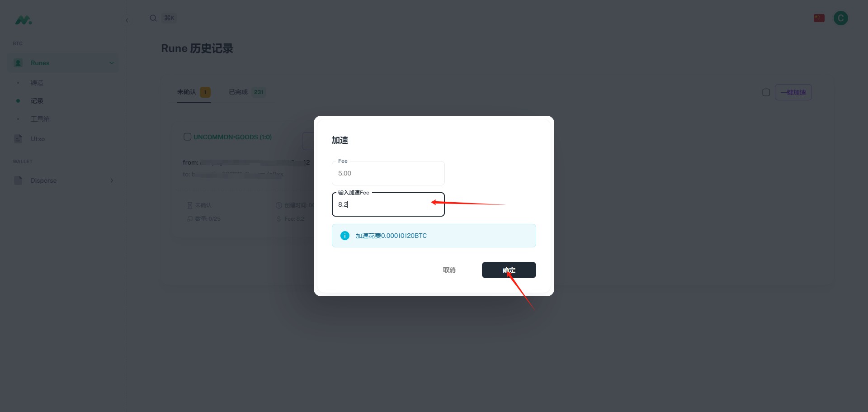Check the UNCOMMON•GOODS record checkbox
This screenshot has width=868, height=412.
click(187, 137)
